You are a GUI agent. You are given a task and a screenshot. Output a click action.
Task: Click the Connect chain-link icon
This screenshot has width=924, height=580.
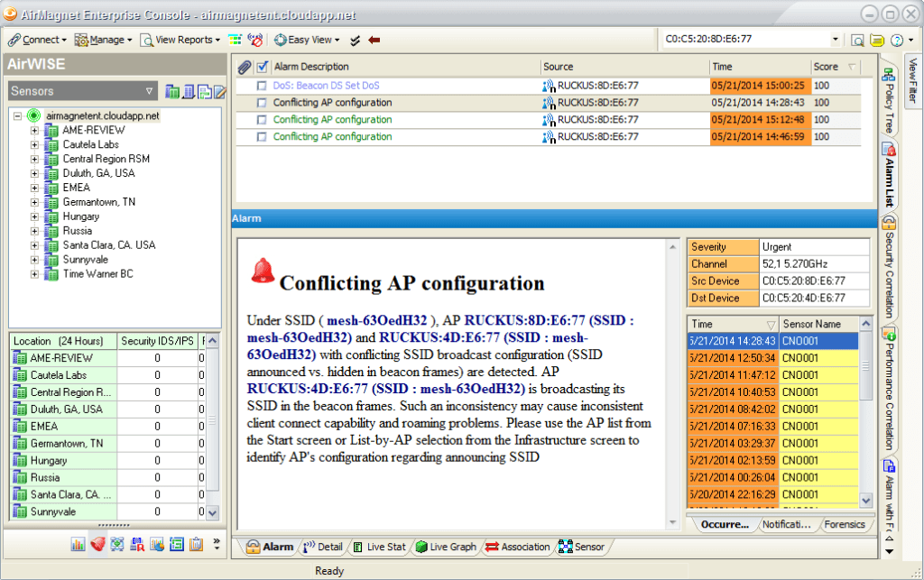pos(14,40)
